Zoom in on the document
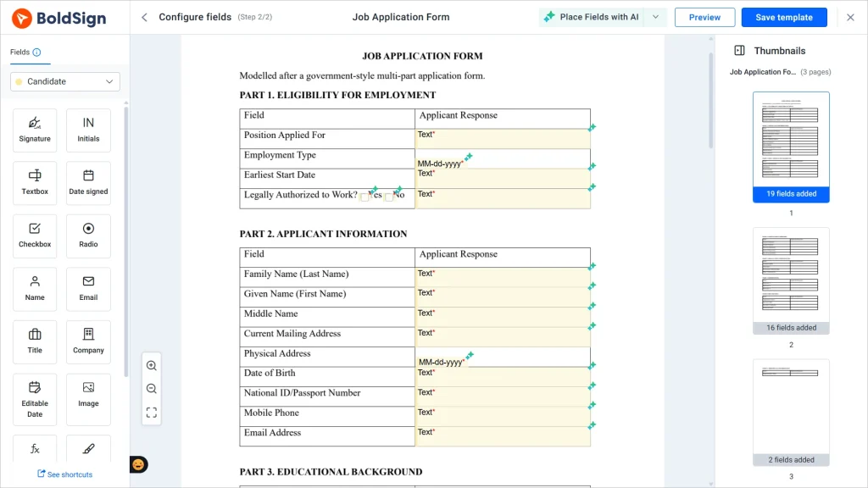Viewport: 868px width, 488px height. (152, 366)
